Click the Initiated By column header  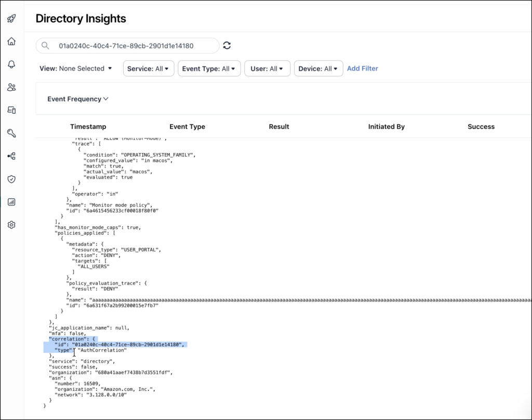coord(387,127)
